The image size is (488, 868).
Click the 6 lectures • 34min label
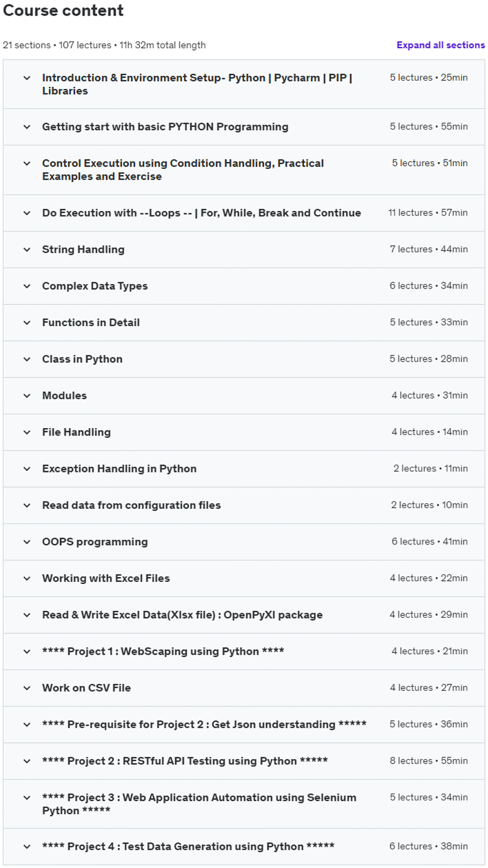[x=429, y=286]
